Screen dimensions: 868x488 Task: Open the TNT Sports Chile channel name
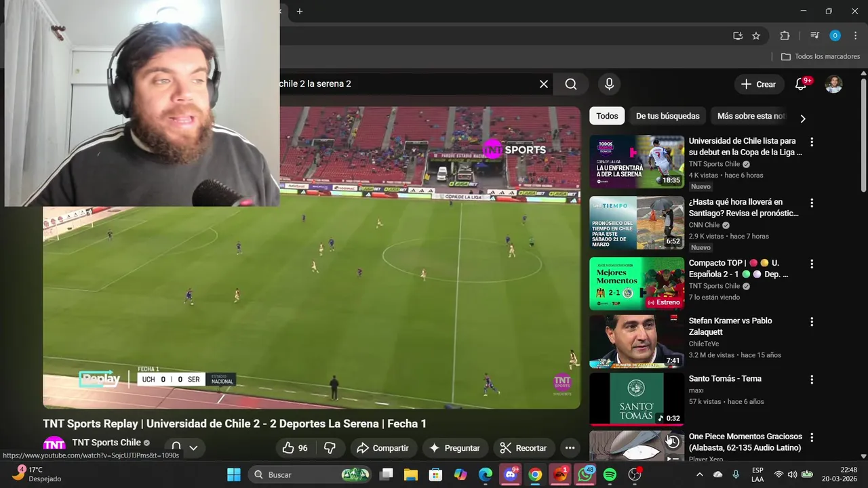106,443
